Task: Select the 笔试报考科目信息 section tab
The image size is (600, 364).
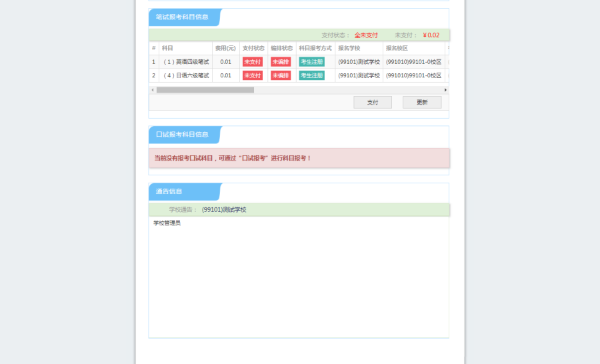Action: tap(182, 17)
